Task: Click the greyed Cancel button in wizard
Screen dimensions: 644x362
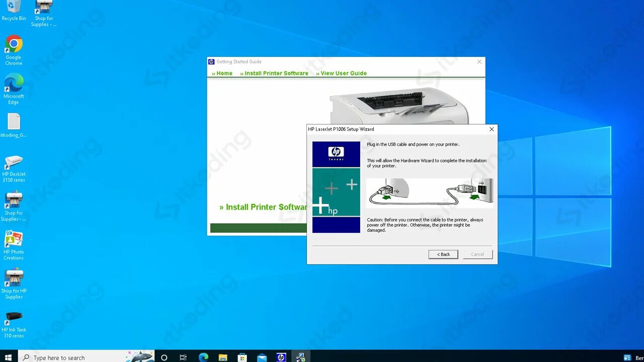Action: click(x=477, y=254)
